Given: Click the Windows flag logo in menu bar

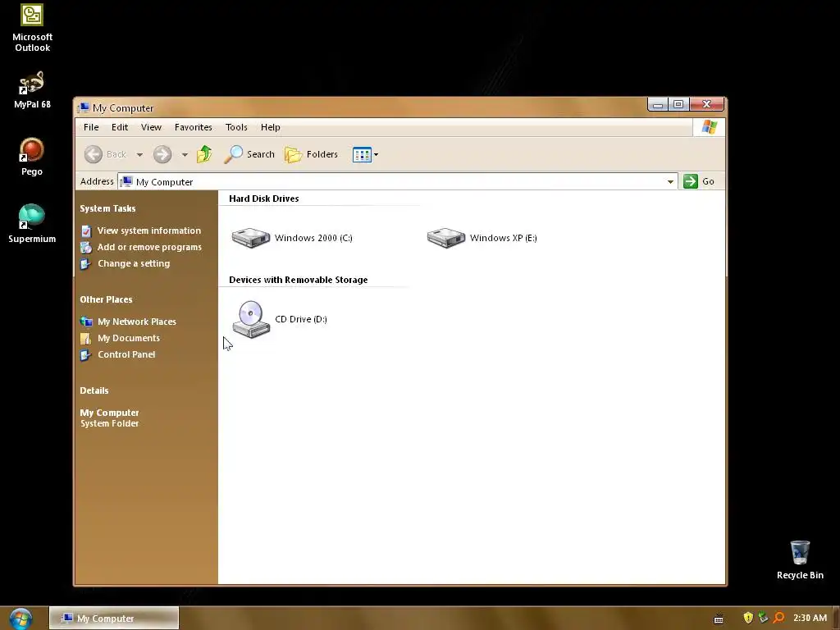Looking at the screenshot, I should tap(710, 127).
